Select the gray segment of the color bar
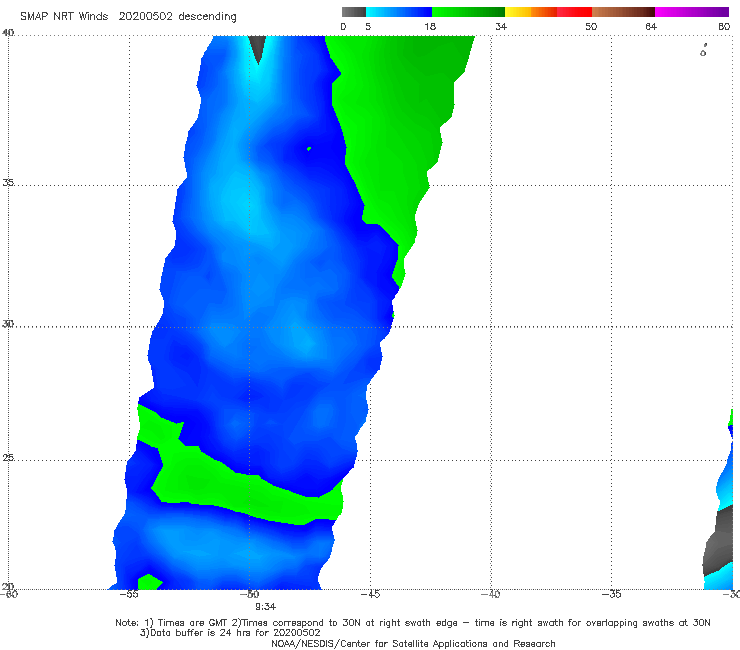 coord(354,12)
